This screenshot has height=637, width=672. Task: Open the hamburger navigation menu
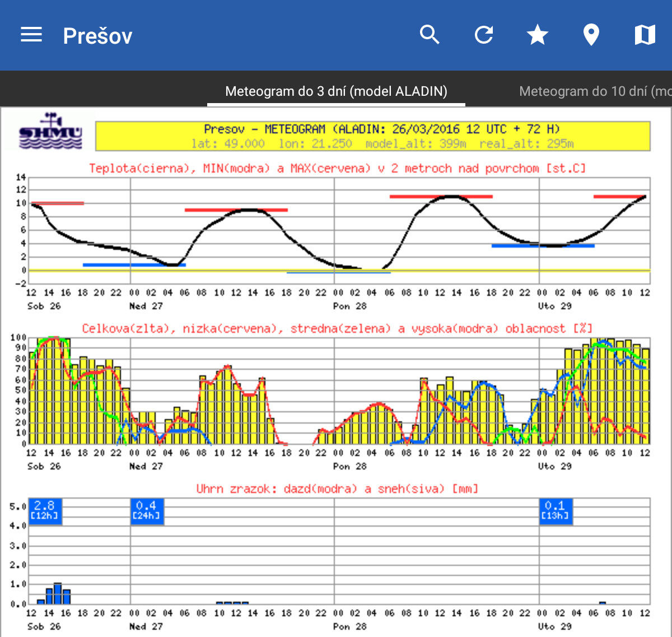31,35
